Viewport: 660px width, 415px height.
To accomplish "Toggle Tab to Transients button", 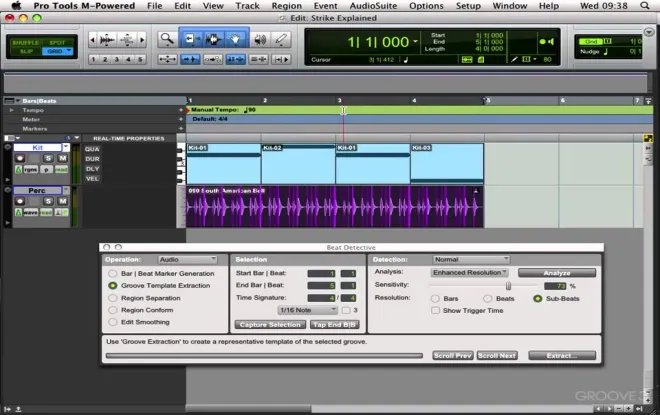I will click(190, 59).
